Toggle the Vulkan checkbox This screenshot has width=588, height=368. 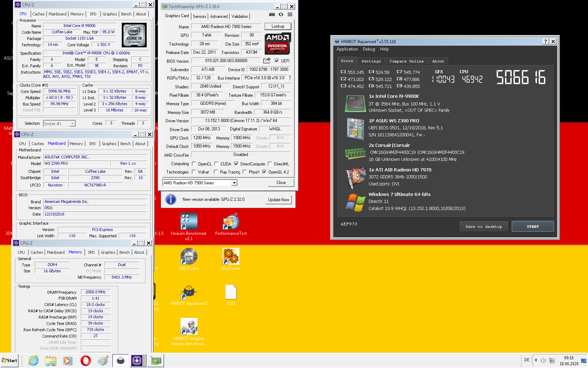(x=194, y=172)
